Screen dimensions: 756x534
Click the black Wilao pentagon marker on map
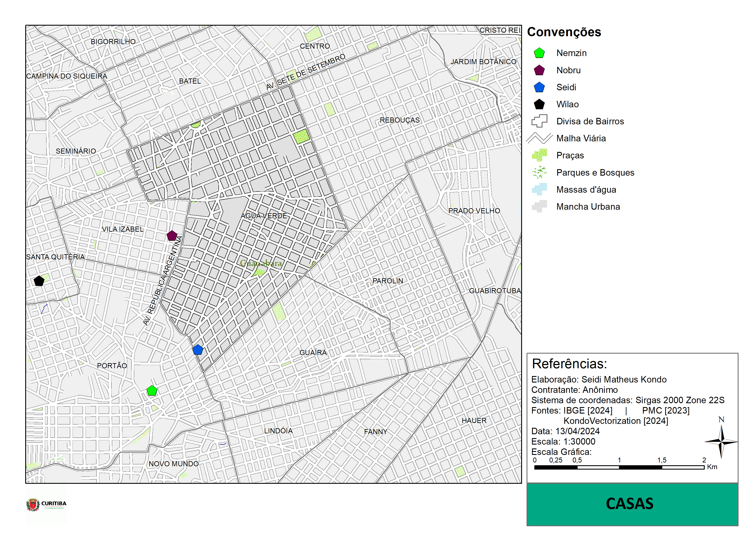coord(39,281)
